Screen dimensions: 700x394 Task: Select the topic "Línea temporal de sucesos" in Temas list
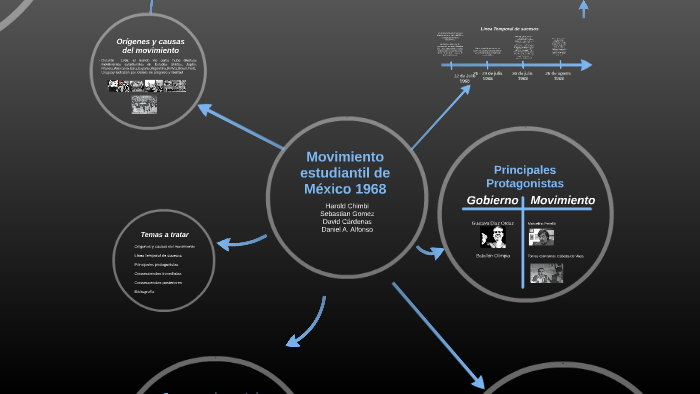point(158,256)
